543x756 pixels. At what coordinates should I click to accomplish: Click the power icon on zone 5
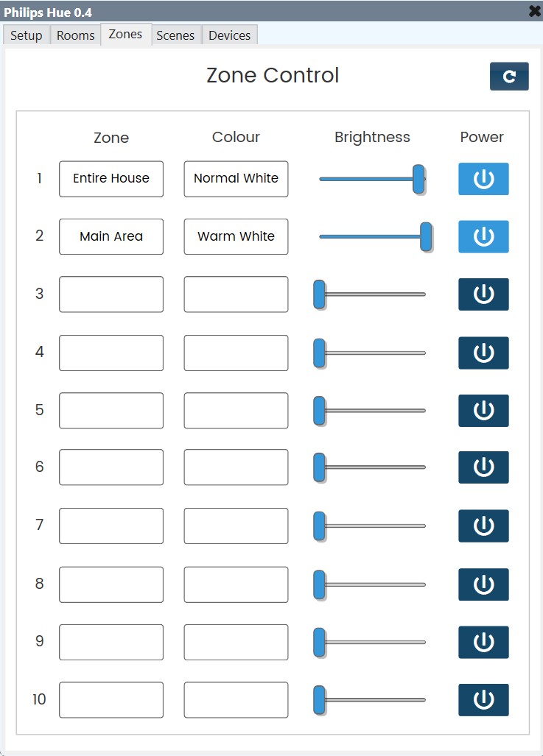point(483,410)
